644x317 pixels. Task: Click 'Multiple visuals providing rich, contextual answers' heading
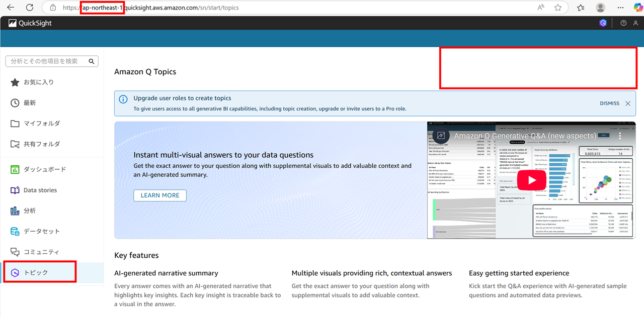click(x=372, y=273)
